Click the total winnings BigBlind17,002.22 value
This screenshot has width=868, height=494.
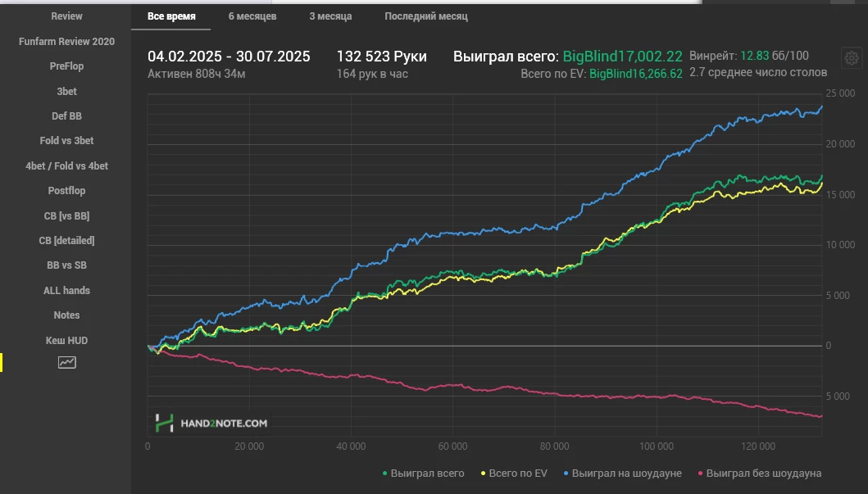[622, 57]
